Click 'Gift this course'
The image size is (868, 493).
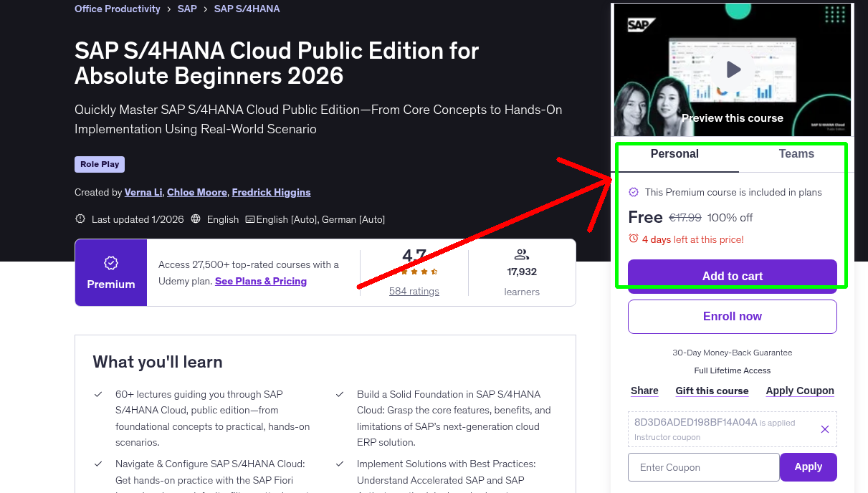pos(712,391)
